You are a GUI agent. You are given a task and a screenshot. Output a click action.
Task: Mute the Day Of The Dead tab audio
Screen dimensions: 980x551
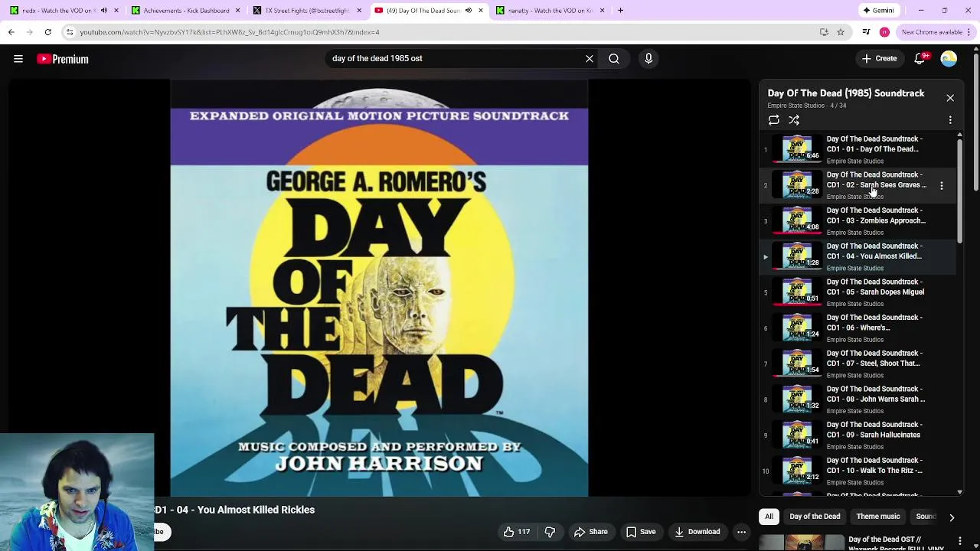(x=469, y=11)
